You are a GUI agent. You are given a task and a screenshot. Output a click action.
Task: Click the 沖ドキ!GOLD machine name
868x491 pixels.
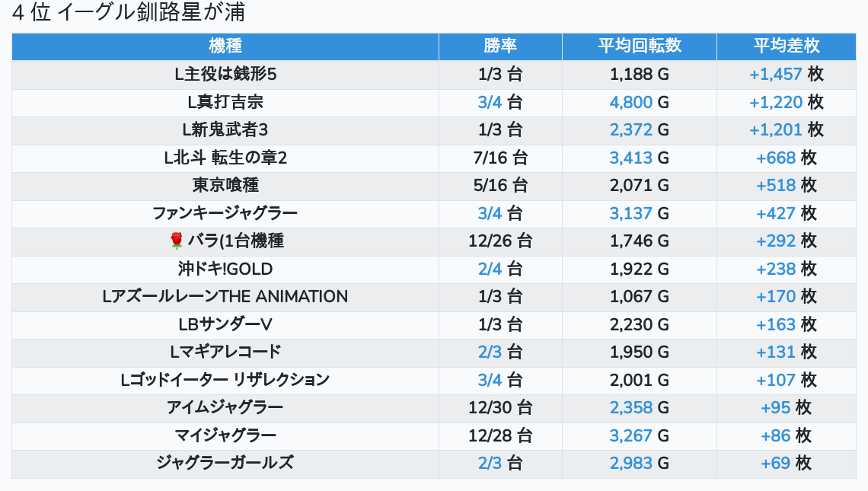click(x=225, y=269)
